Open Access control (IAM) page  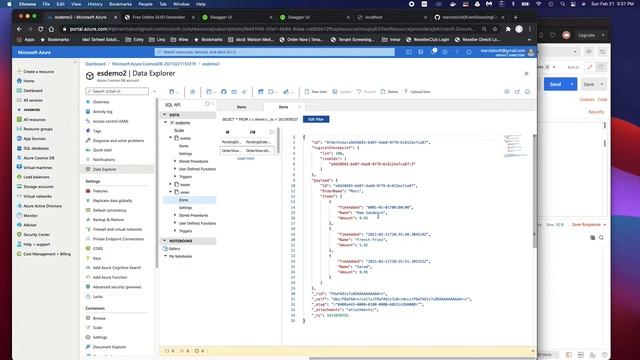107,121
